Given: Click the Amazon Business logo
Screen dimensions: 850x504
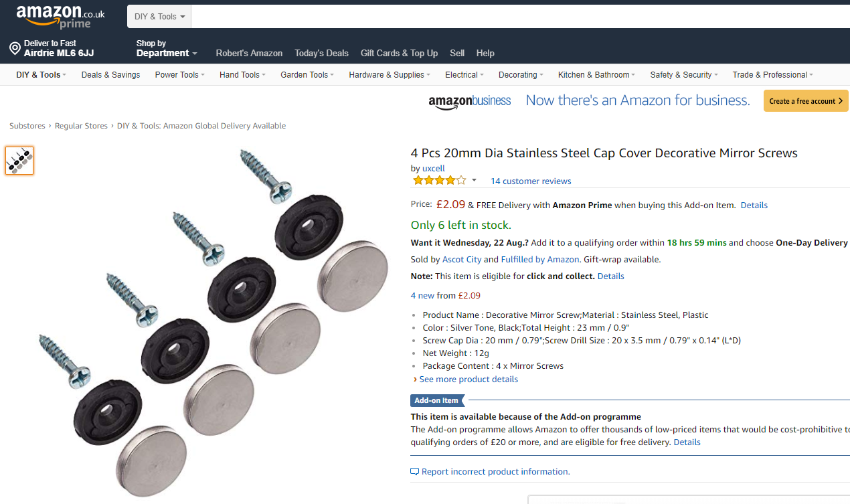Looking at the screenshot, I should tap(469, 101).
